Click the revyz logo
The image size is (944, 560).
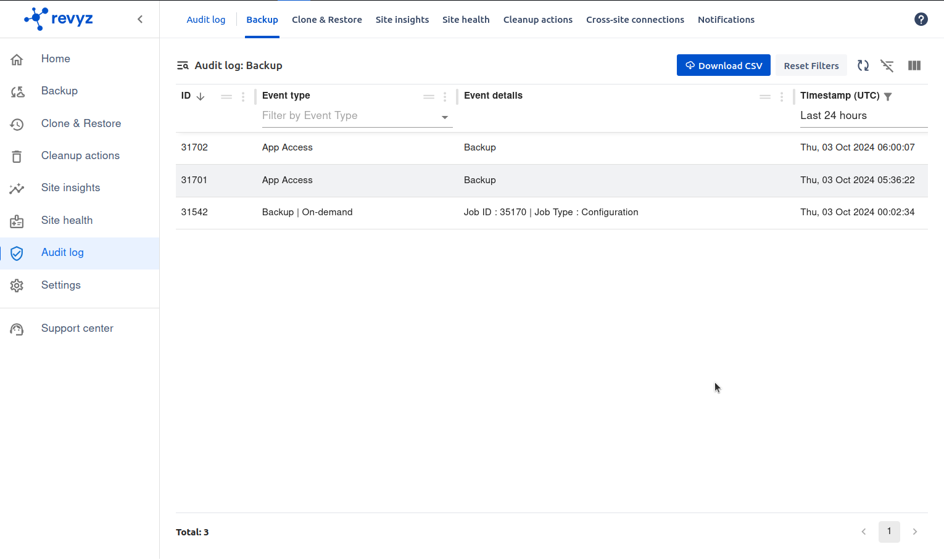[x=59, y=19]
